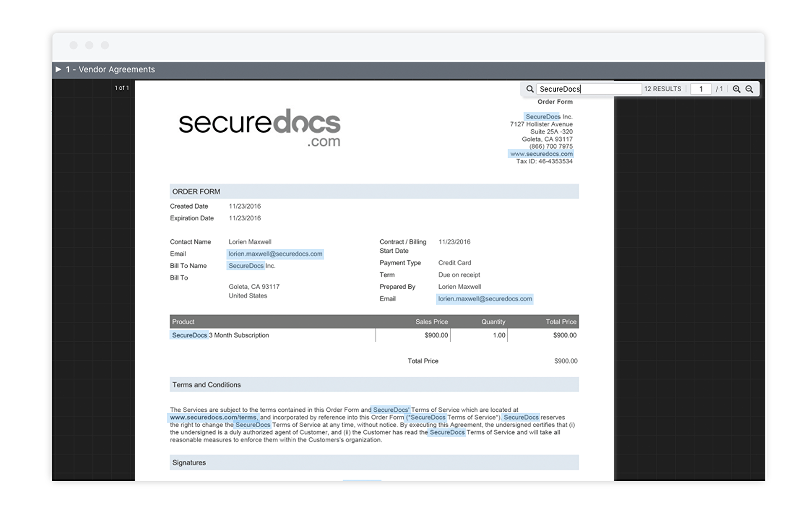Click the Tax ID: 46-4353534 line
Viewport: 812px width, 525px height.
tap(544, 161)
